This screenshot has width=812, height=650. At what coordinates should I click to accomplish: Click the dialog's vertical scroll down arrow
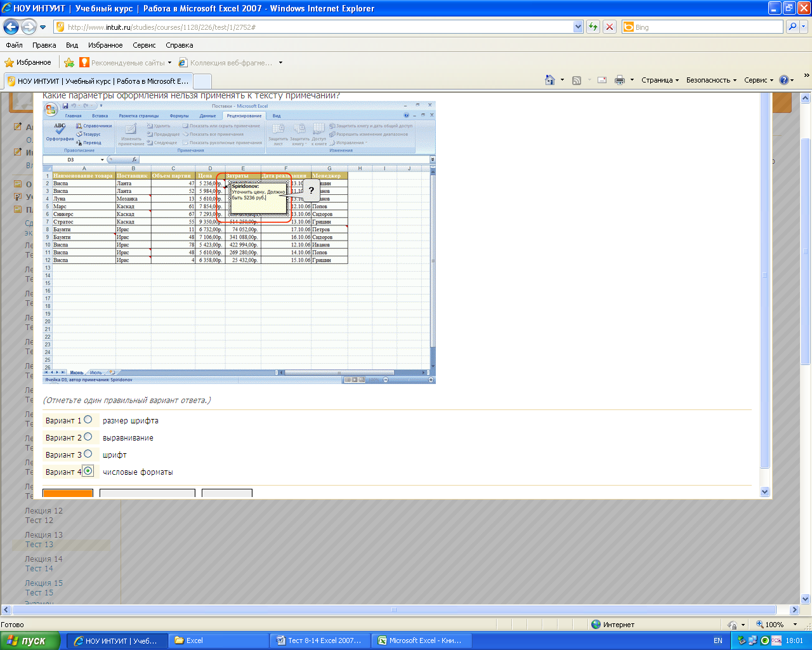764,491
